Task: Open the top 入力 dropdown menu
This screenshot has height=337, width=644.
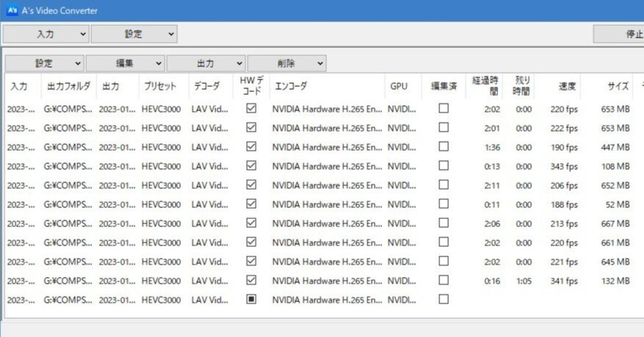Action: [46, 34]
